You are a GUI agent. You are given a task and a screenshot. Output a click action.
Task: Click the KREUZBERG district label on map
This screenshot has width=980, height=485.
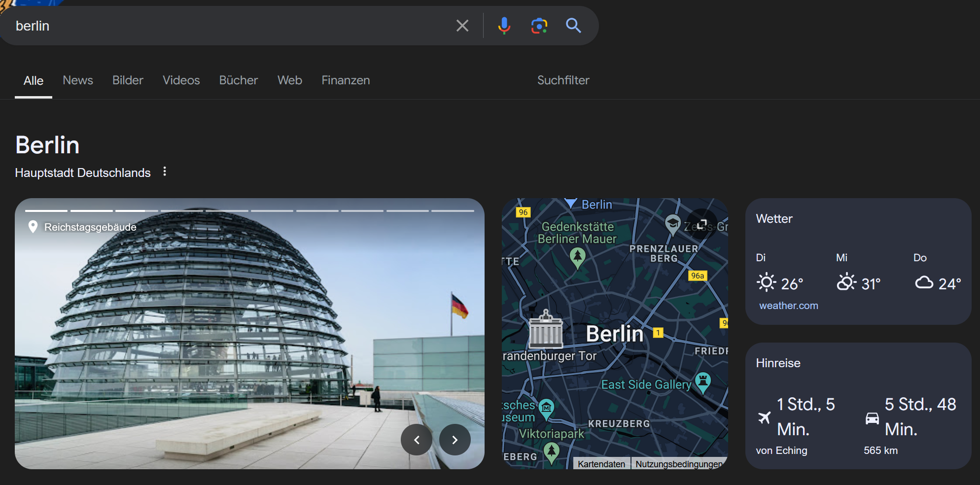pos(619,424)
